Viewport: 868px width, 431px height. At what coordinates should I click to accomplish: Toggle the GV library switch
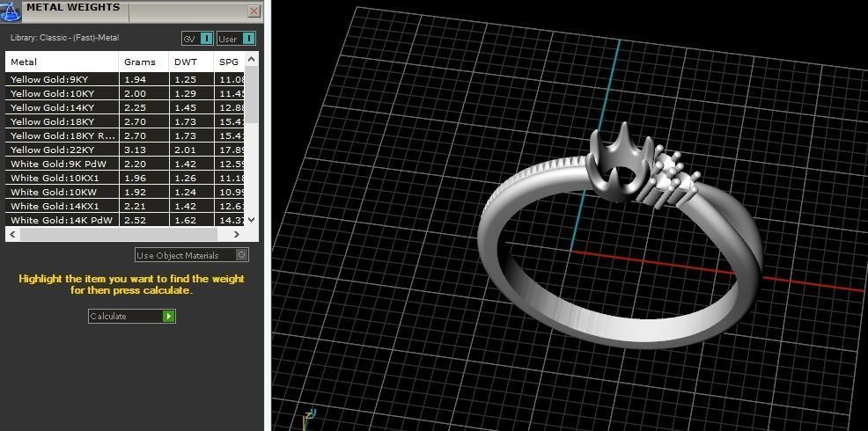click(197, 39)
